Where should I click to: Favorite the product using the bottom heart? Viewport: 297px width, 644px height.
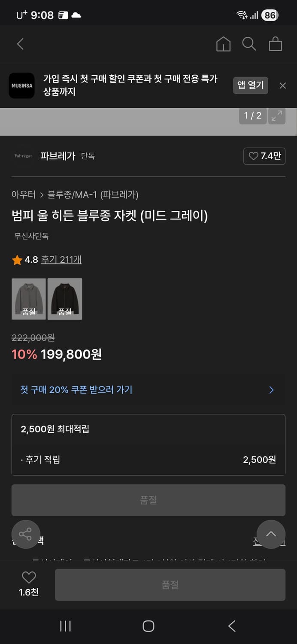(28, 578)
